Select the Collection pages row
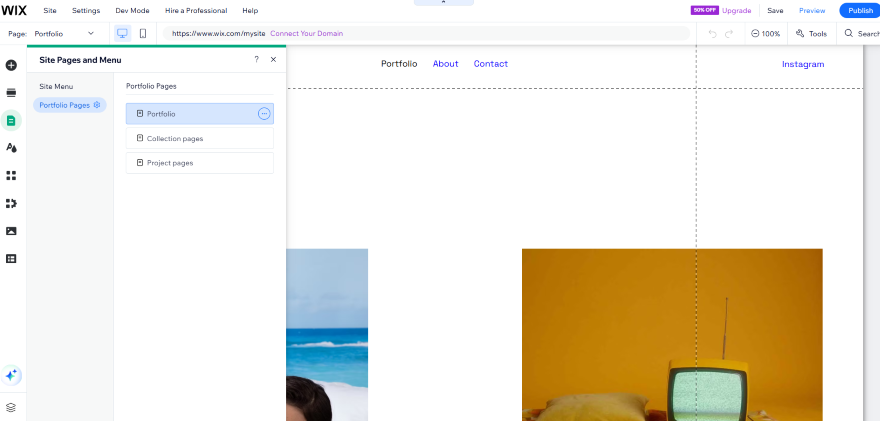The width and height of the screenshot is (880, 421). 200,138
